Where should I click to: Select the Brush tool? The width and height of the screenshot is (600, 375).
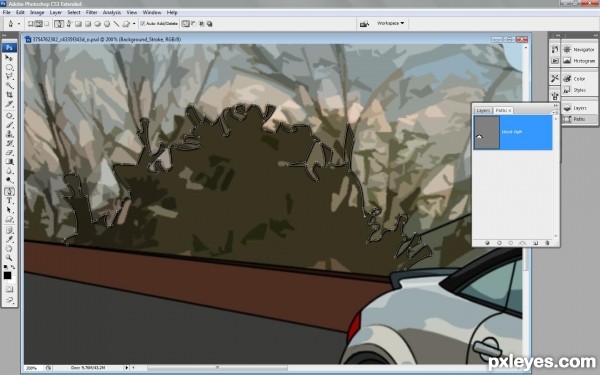point(9,125)
